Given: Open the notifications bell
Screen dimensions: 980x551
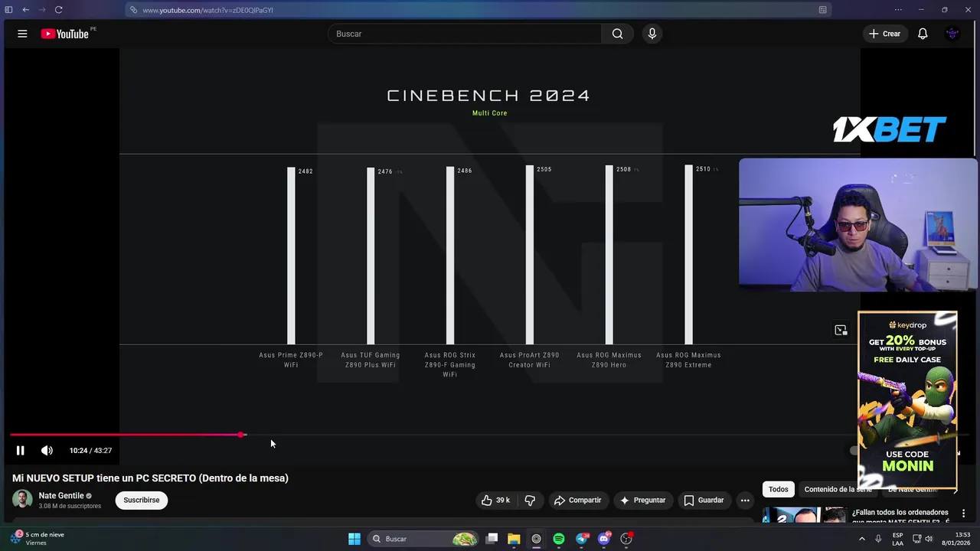Looking at the screenshot, I should coord(923,34).
